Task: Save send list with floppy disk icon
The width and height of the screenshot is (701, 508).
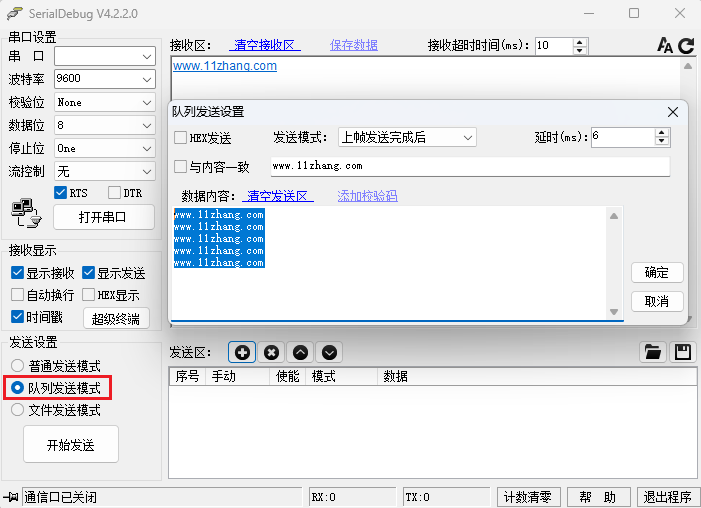Action: [683, 352]
